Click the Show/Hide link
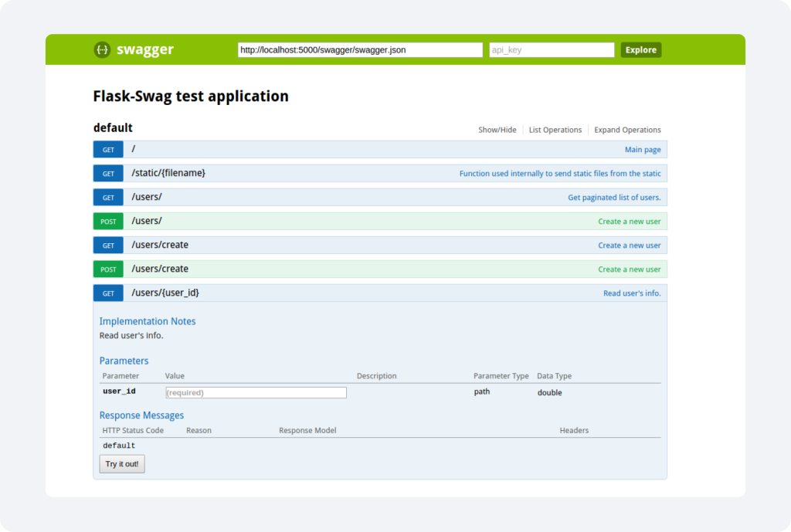 point(497,130)
